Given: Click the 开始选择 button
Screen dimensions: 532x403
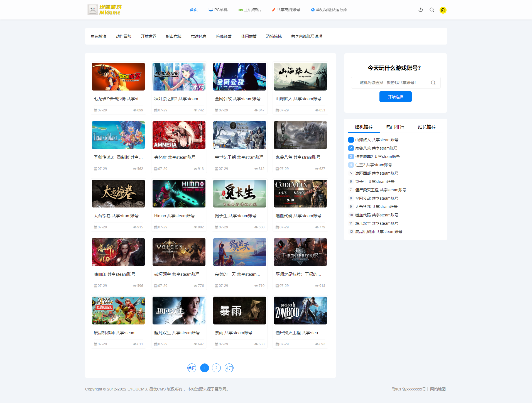Looking at the screenshot, I should pyautogui.click(x=396, y=97).
